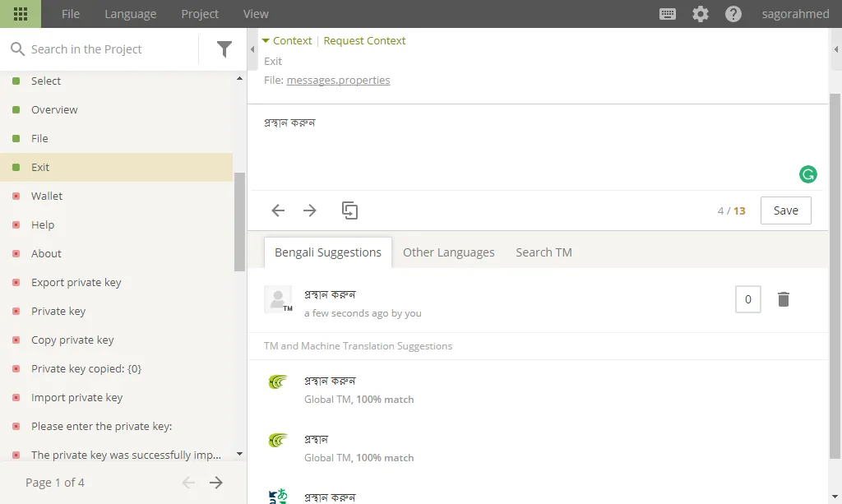The height and width of the screenshot is (504, 842).
Task: Open the apps grid menu icon
Action: coord(21,14)
